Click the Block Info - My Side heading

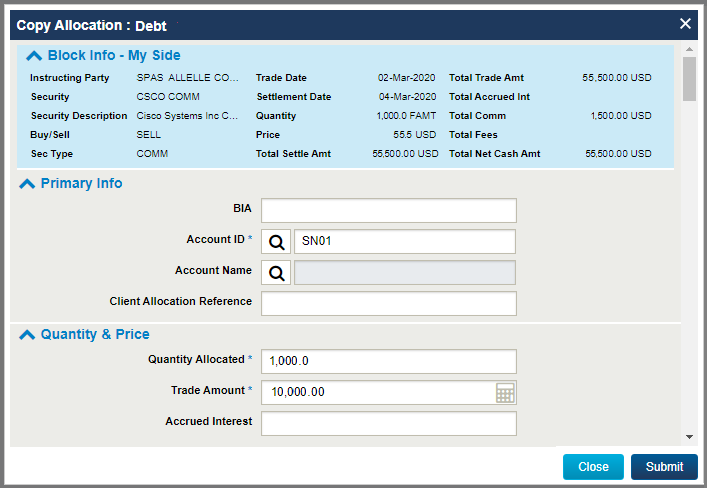(114, 55)
